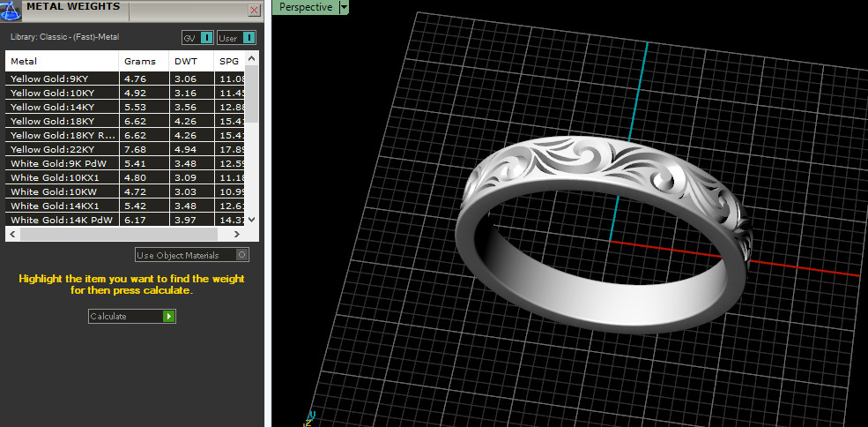The height and width of the screenshot is (427, 868).
Task: Sort by the DWT column header
Action: point(191,61)
